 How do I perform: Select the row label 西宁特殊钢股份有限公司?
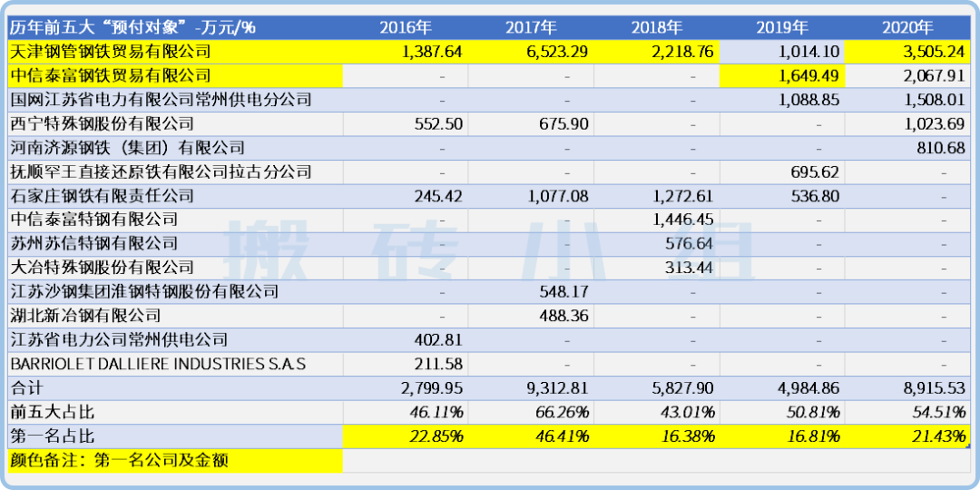(103, 123)
